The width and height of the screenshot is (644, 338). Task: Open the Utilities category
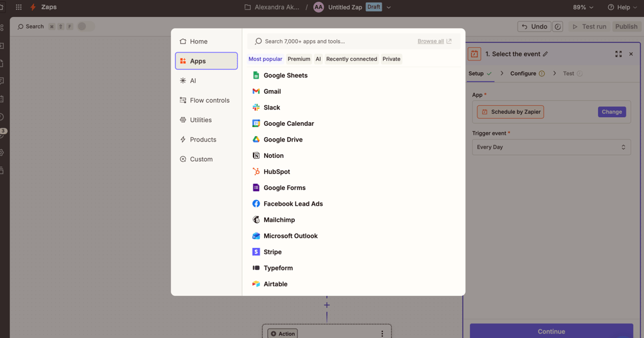click(206, 120)
